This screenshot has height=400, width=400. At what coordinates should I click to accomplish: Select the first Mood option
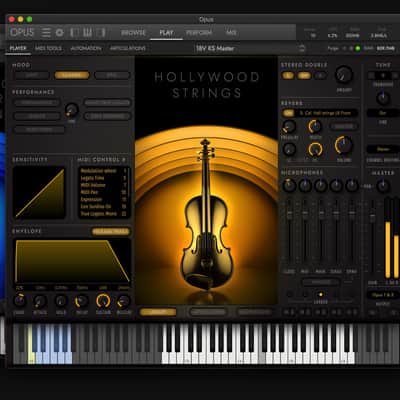click(32, 75)
